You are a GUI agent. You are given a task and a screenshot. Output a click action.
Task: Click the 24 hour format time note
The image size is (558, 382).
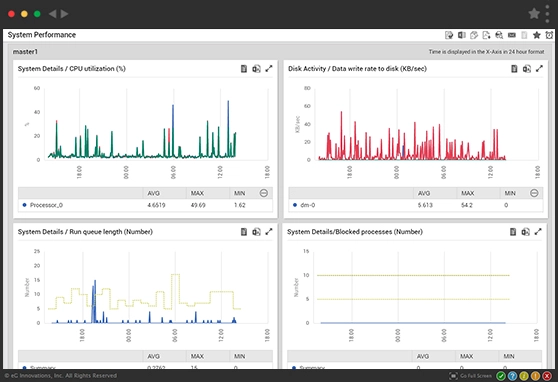click(486, 52)
